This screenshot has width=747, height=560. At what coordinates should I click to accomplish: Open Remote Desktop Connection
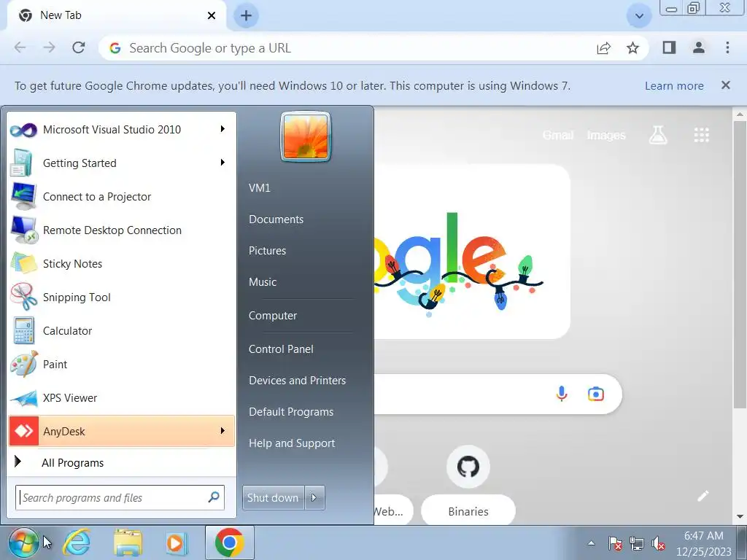[x=122, y=230]
